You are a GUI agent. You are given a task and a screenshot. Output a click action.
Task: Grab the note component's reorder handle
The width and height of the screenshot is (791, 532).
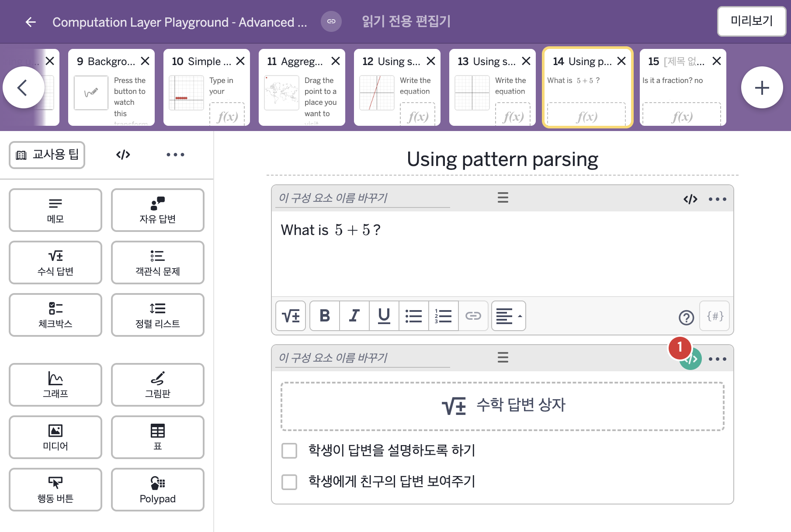(x=503, y=197)
